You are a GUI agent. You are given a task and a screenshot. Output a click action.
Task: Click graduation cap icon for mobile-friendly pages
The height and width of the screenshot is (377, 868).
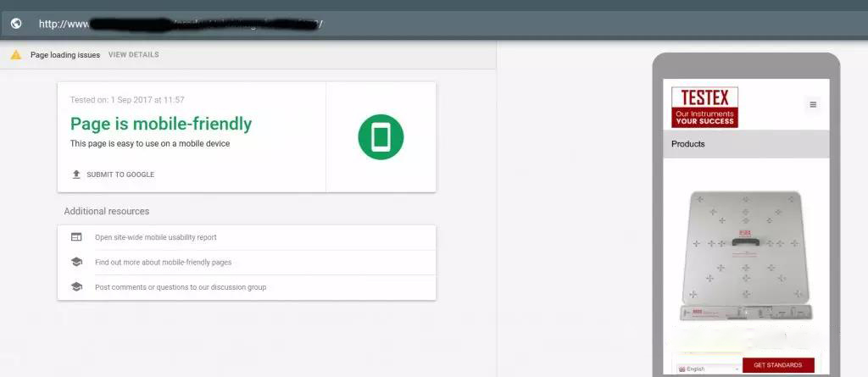(76, 262)
